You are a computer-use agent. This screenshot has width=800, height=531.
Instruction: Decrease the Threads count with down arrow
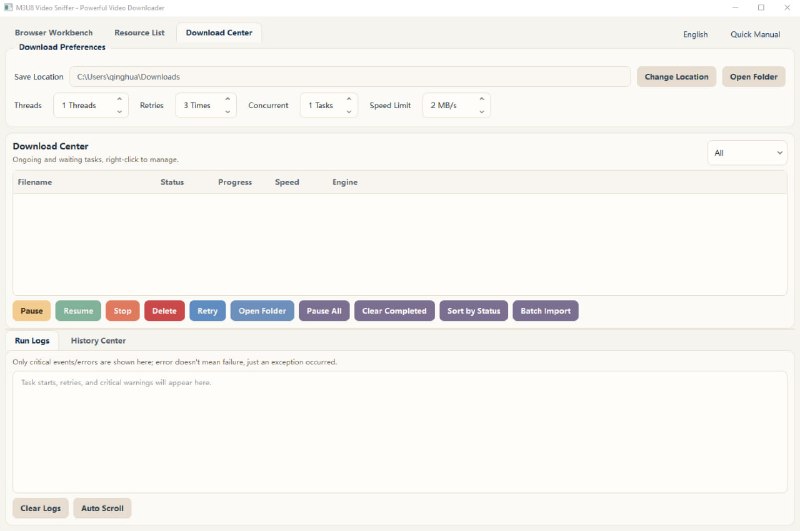coord(119,111)
